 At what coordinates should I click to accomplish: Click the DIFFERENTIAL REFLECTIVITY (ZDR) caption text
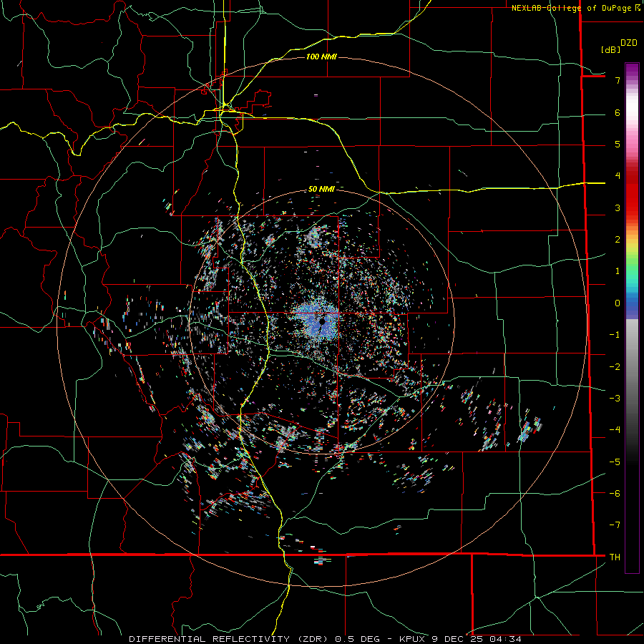pyautogui.click(x=228, y=639)
